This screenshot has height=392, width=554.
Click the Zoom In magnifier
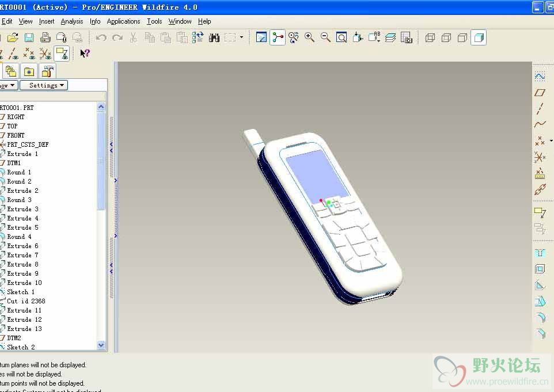click(309, 37)
